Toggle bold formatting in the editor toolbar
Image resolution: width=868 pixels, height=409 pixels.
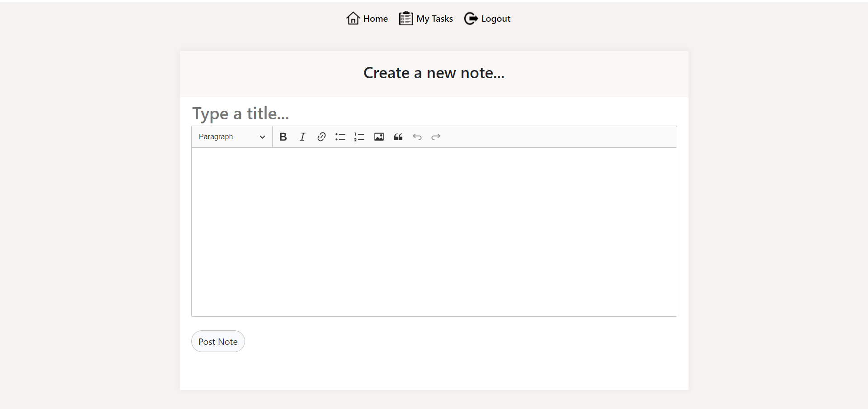[x=283, y=137]
